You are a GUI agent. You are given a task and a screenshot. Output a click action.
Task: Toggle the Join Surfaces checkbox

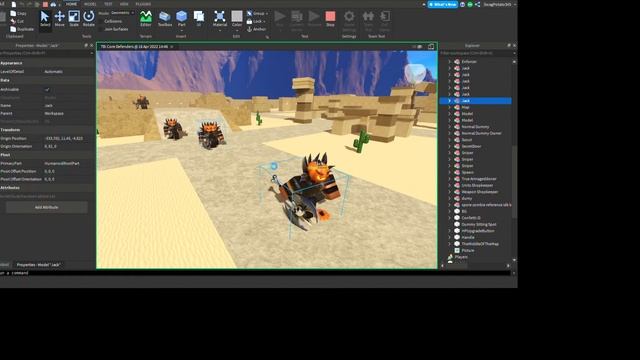pos(101,29)
